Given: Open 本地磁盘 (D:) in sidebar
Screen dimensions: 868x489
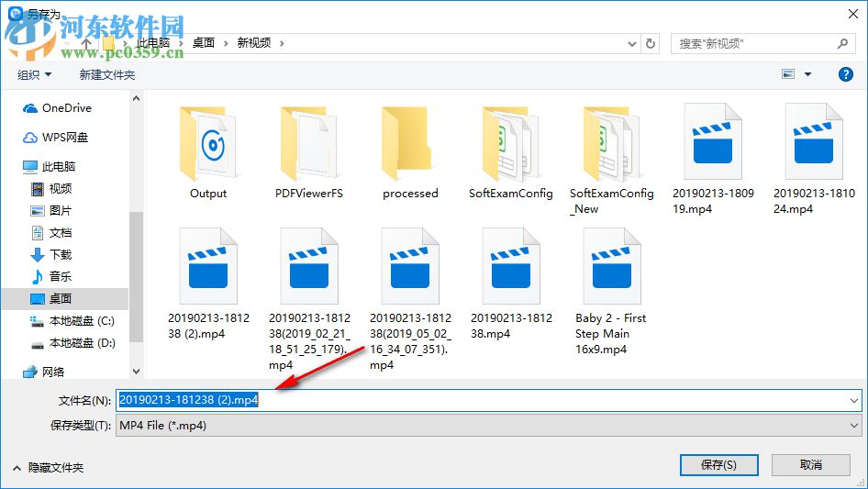Looking at the screenshot, I should click(72, 343).
